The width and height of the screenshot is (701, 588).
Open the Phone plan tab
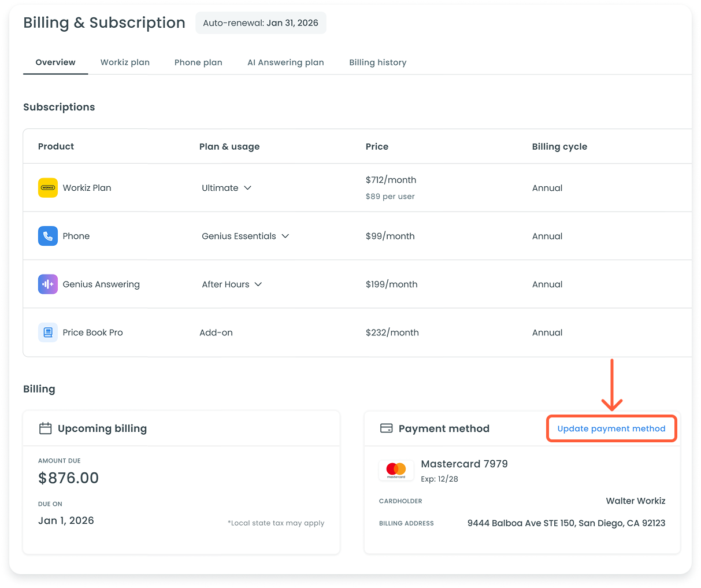(x=198, y=62)
